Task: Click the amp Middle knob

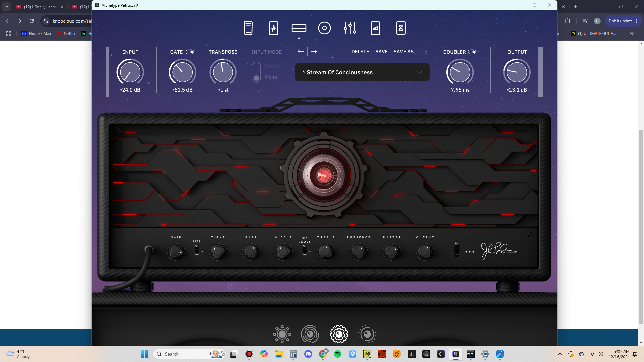Action: [x=283, y=252]
